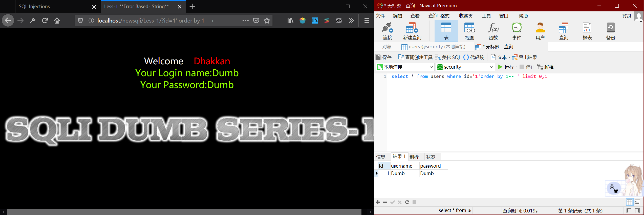Select the 表 table icon
This screenshot has width=644, height=215.
coord(446,31)
